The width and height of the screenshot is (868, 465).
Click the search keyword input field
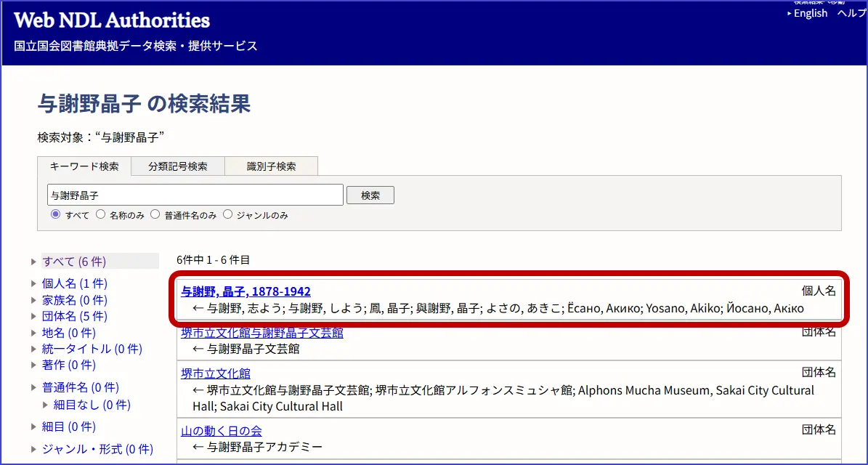click(x=195, y=195)
